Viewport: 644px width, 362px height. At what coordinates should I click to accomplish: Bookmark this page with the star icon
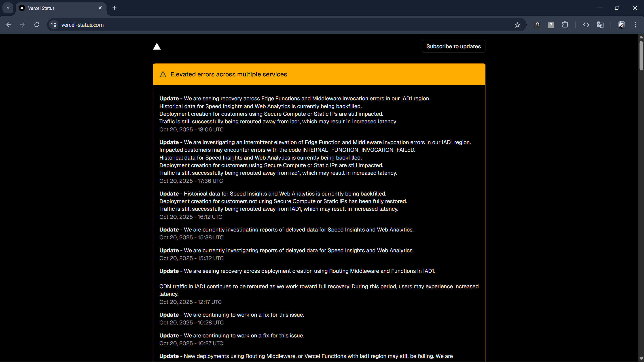(x=517, y=25)
